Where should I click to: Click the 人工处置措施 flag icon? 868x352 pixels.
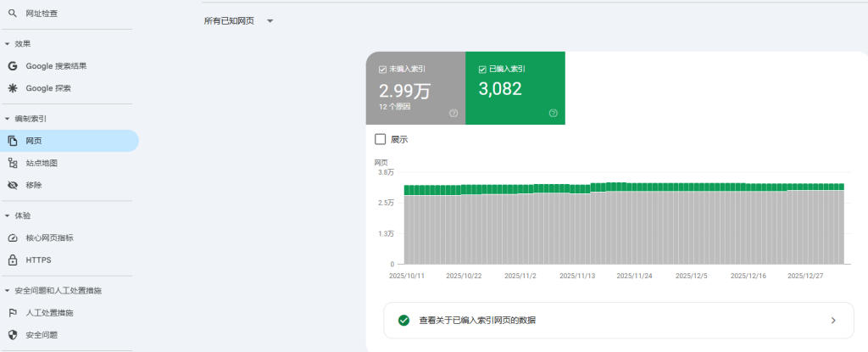12,312
